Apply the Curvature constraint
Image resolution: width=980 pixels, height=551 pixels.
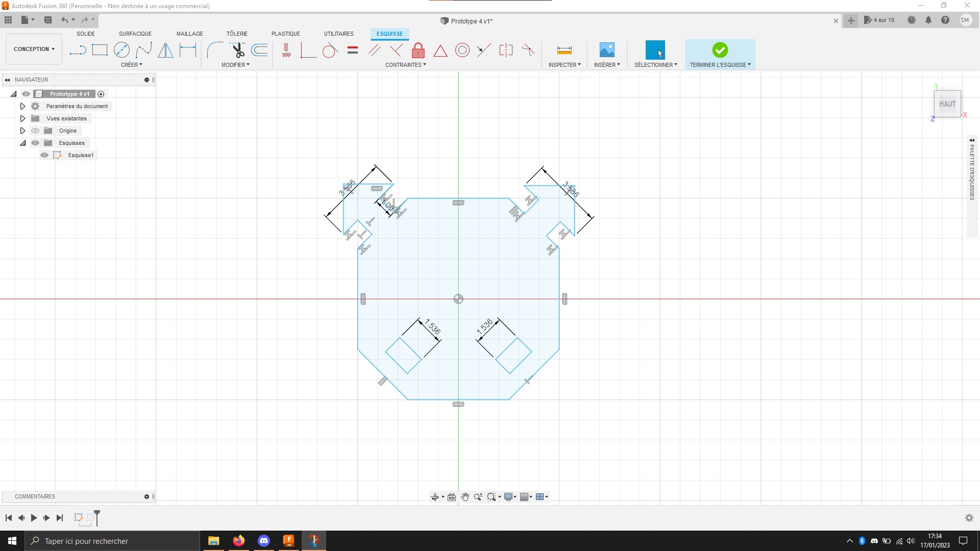pos(528,50)
